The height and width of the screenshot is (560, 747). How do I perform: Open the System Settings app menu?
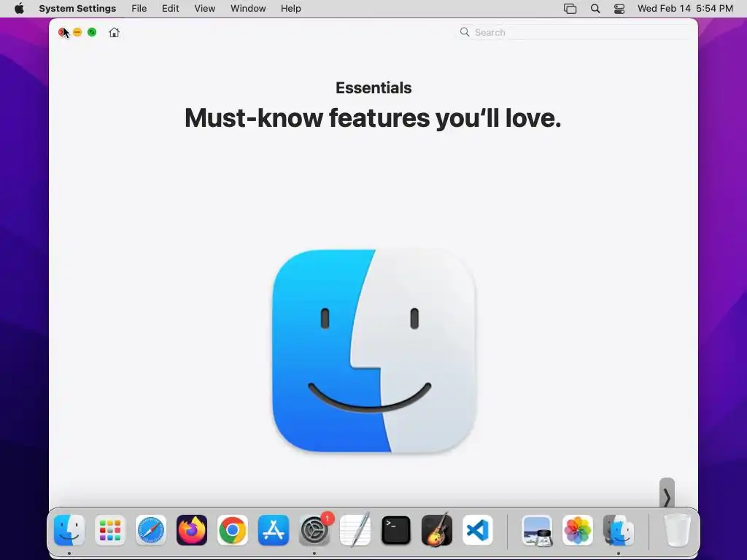click(x=77, y=9)
